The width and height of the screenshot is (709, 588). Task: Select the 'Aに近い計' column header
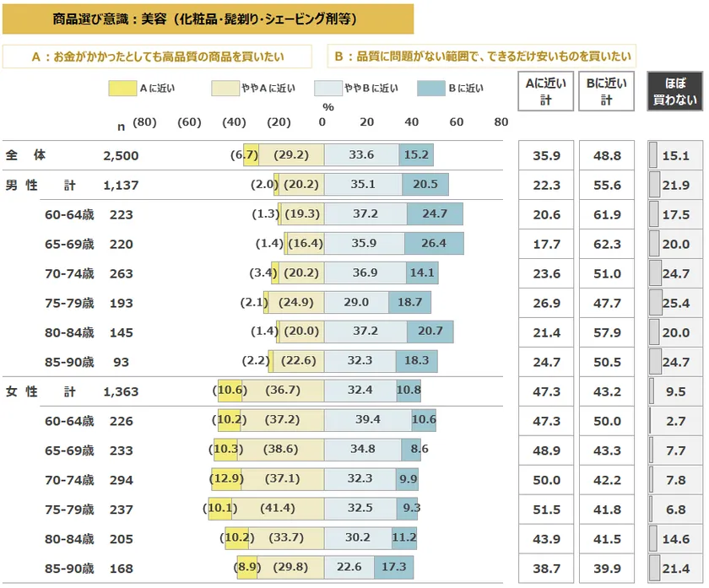tap(544, 91)
